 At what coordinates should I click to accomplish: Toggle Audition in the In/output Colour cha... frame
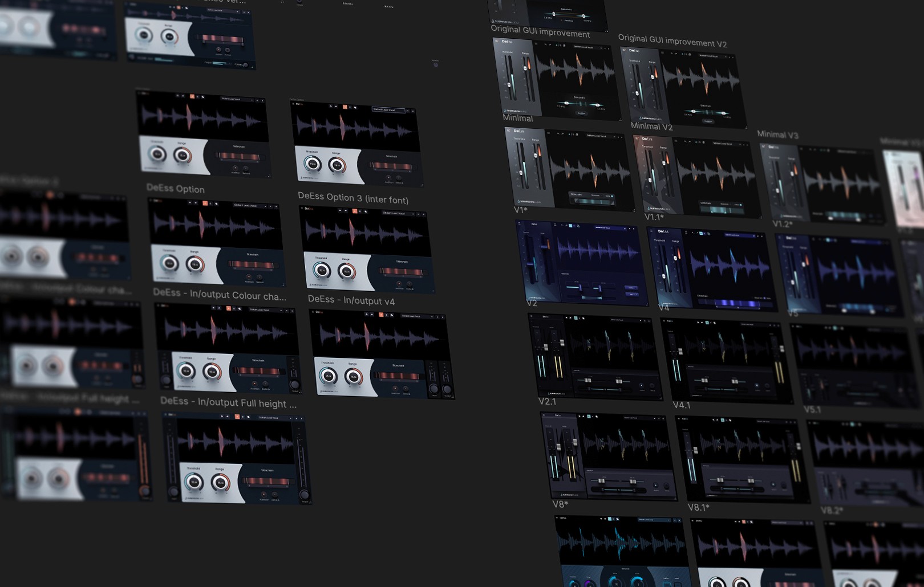tap(254, 384)
